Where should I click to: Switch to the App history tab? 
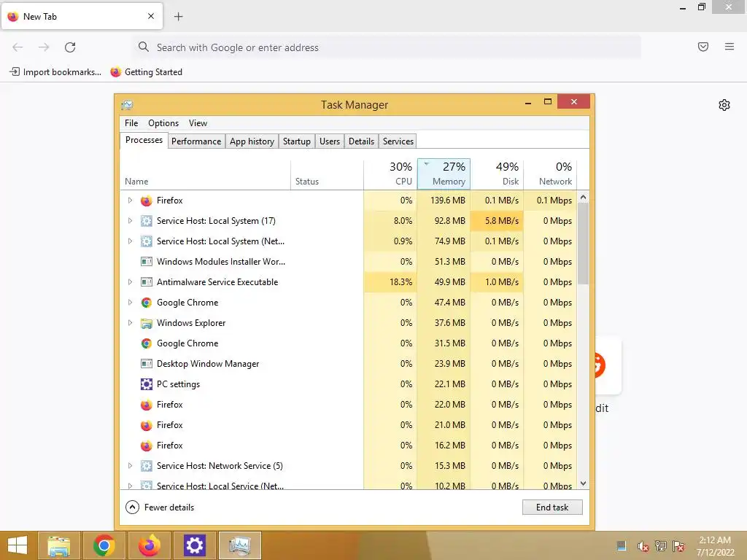pyautogui.click(x=252, y=141)
